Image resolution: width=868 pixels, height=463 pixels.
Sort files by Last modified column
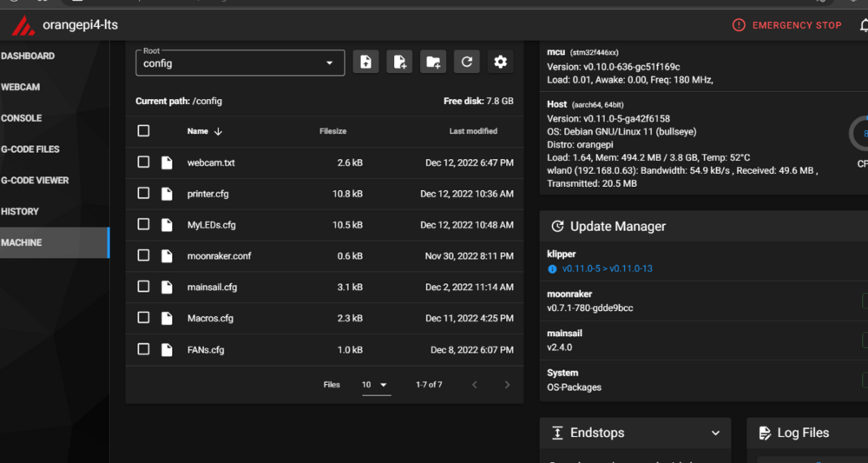pyautogui.click(x=473, y=131)
